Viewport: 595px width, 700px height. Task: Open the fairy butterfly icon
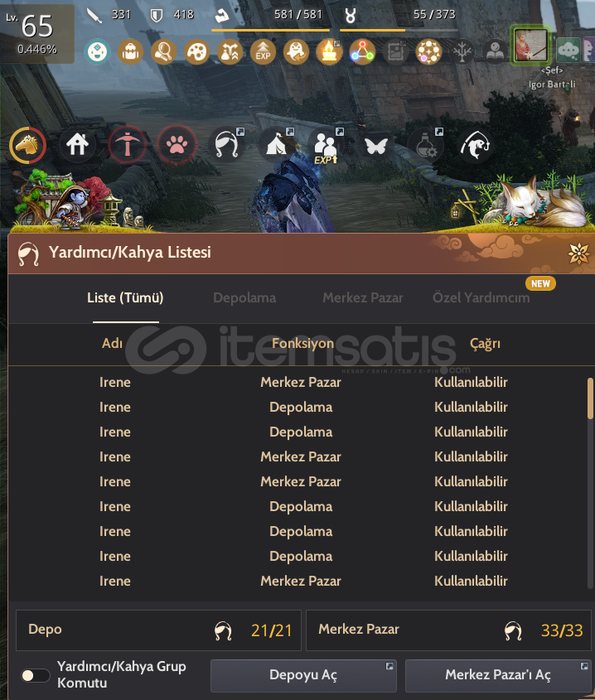375,145
